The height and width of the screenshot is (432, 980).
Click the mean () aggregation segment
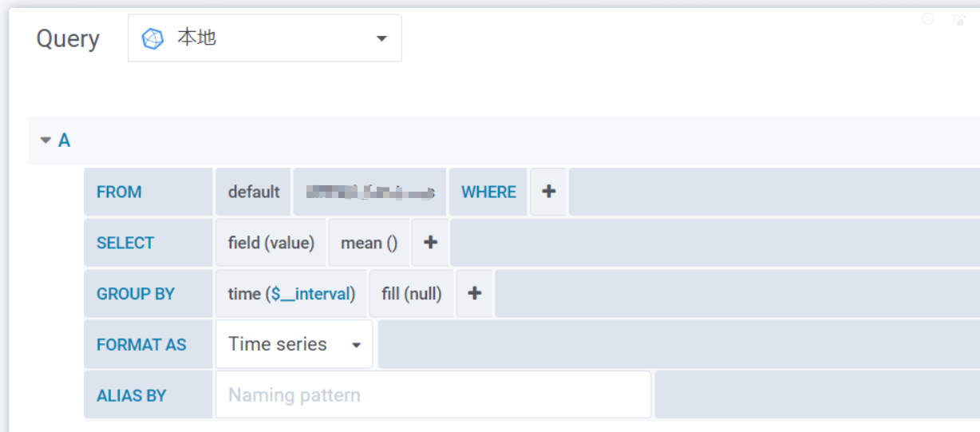click(x=369, y=243)
